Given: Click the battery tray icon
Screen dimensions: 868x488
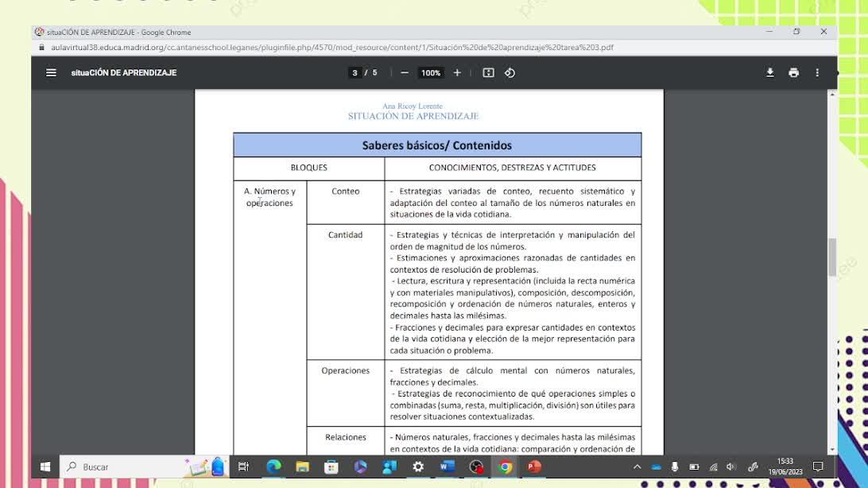Looking at the screenshot, I should coord(694,467).
